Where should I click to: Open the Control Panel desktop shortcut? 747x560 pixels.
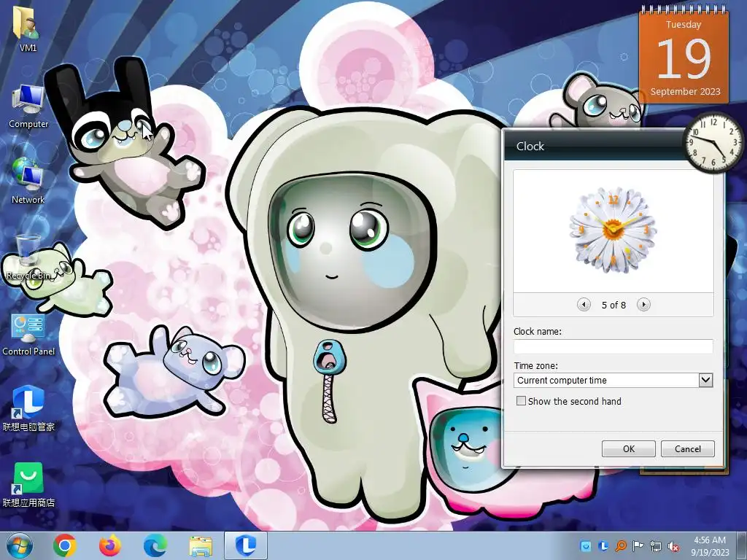[x=28, y=333]
